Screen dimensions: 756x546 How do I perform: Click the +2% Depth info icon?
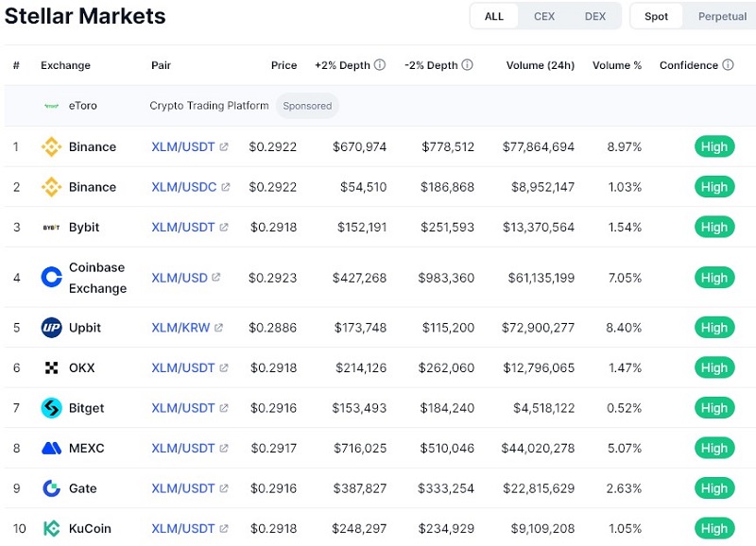[x=380, y=64]
